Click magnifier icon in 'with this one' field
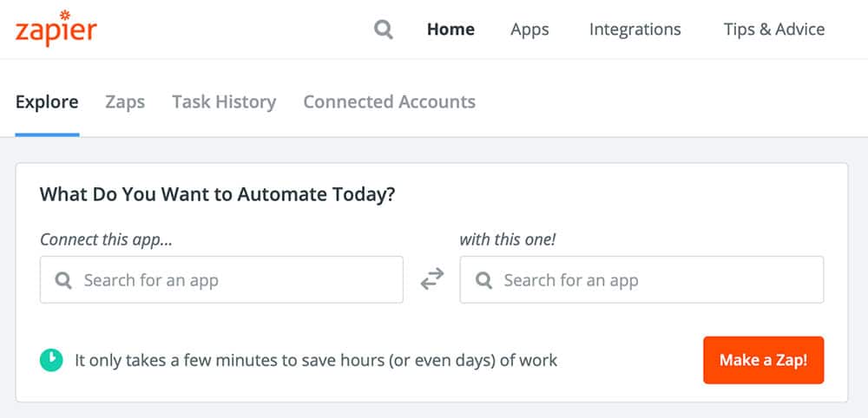The height and width of the screenshot is (418, 868). [x=483, y=280]
